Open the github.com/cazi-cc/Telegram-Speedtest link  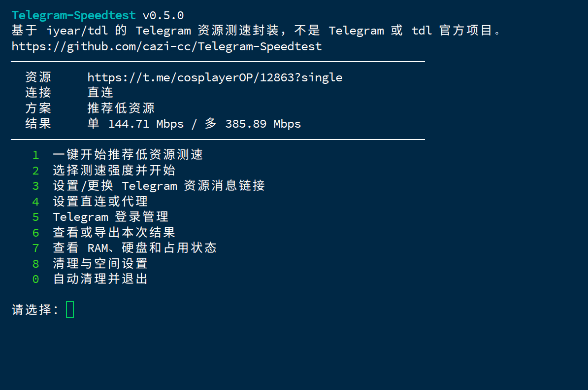(166, 46)
